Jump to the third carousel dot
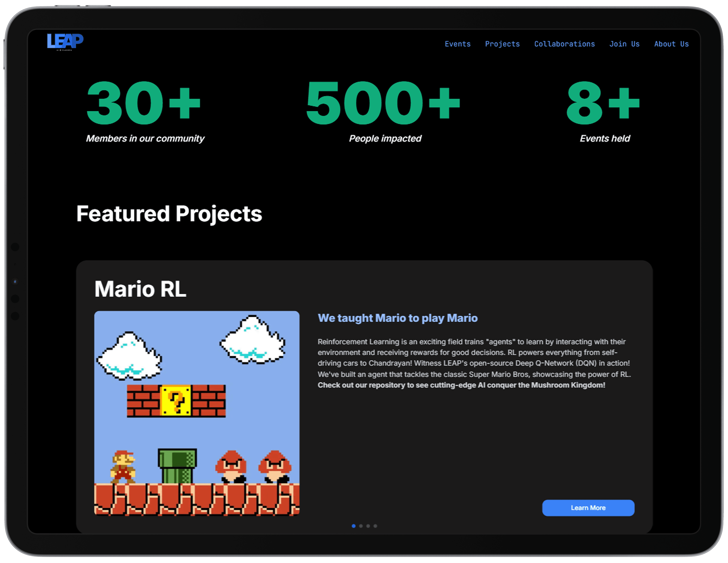This screenshot has width=728, height=563. (368, 526)
